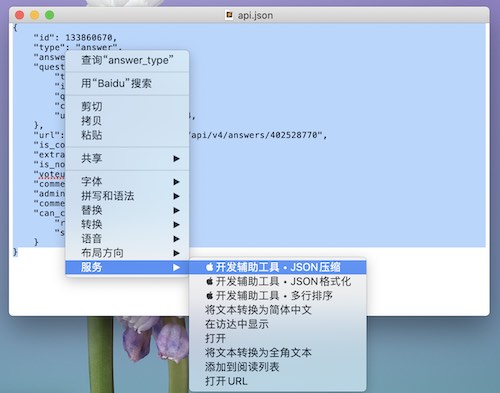The image size is (500, 393).
Task: Expand the 语音 (Speech) submenu
Action: (x=127, y=239)
